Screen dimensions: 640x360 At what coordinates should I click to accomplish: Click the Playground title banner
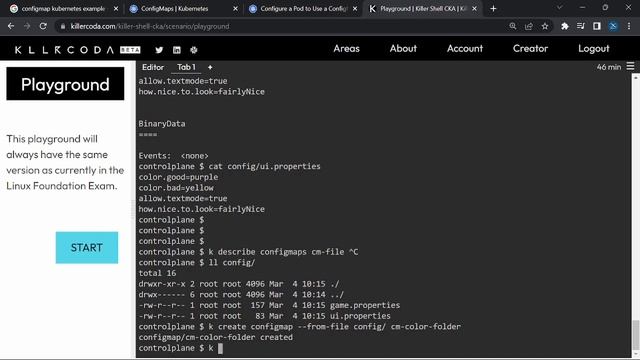click(65, 84)
